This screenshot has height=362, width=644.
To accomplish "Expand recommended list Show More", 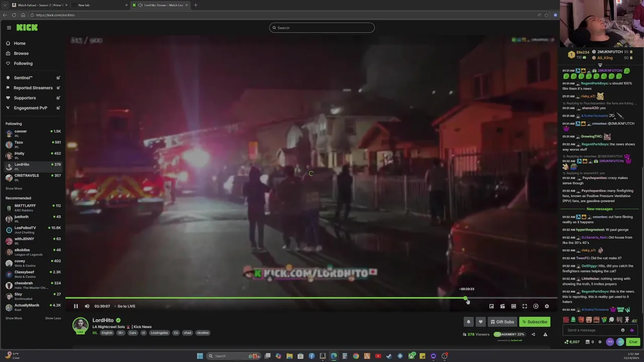I will click(14, 318).
